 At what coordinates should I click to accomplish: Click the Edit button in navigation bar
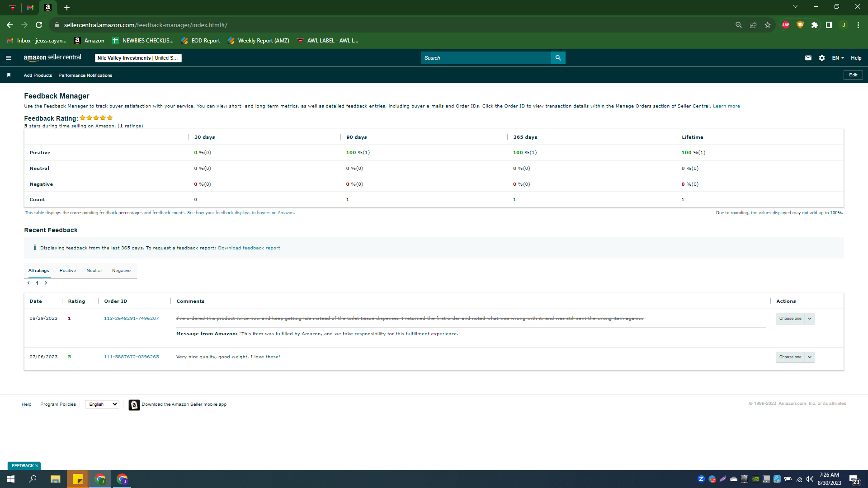[853, 75]
